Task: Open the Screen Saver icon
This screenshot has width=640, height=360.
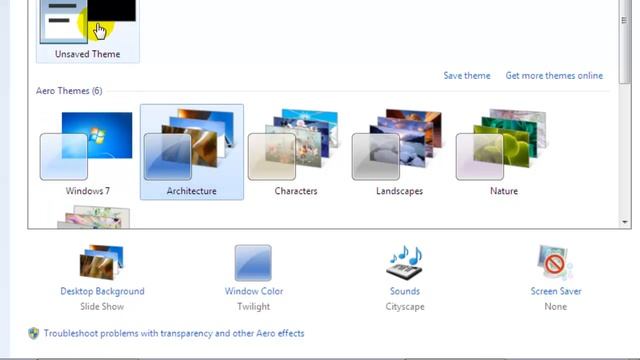Action: [x=556, y=262]
